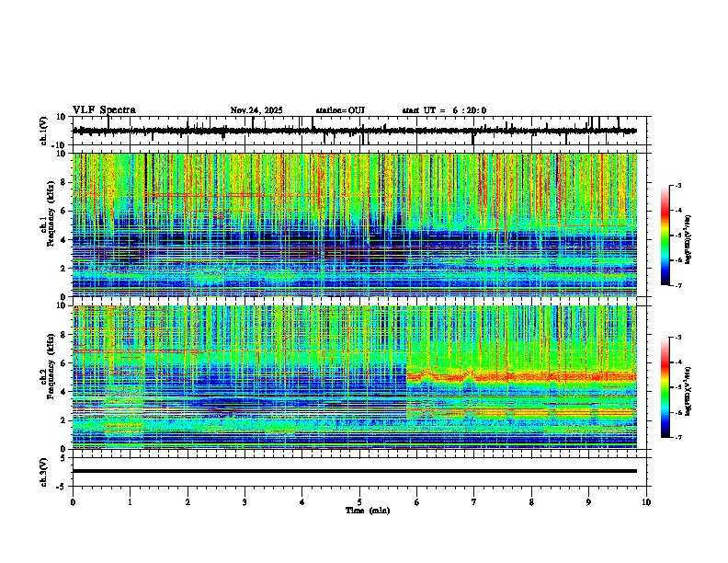Click the ch.1 "Frequency (kHz)" axis label
The width and height of the screenshot is (728, 563).
click(x=51, y=214)
